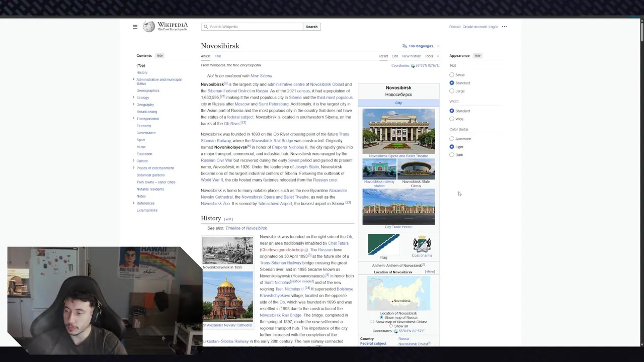Expand Places of entertainment in contents
644x362 pixels.
pyautogui.click(x=133, y=168)
